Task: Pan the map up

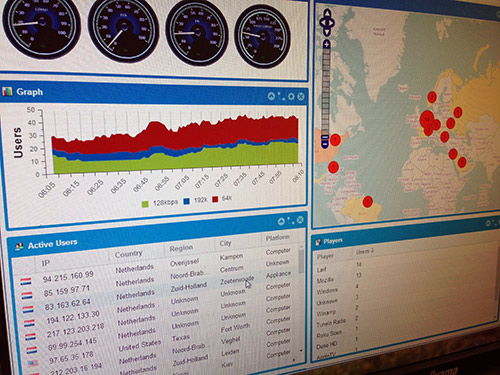Action: 327,14
